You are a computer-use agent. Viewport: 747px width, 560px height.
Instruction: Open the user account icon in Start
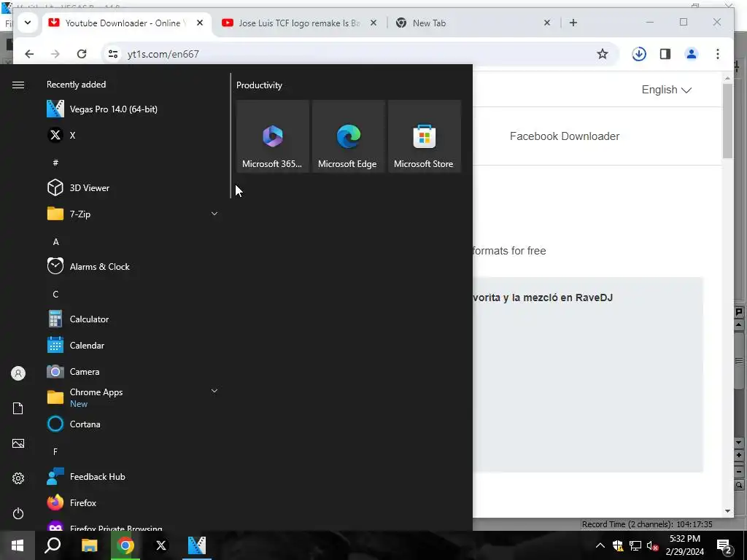18,373
